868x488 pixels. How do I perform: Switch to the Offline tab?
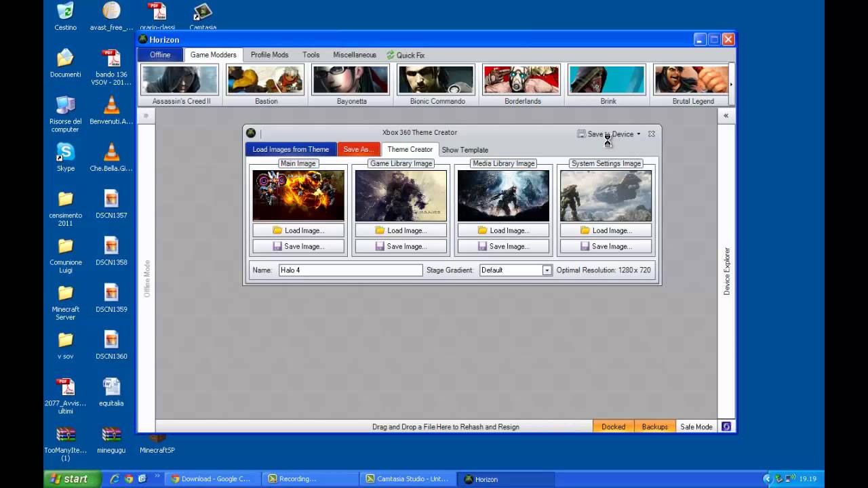(x=160, y=55)
